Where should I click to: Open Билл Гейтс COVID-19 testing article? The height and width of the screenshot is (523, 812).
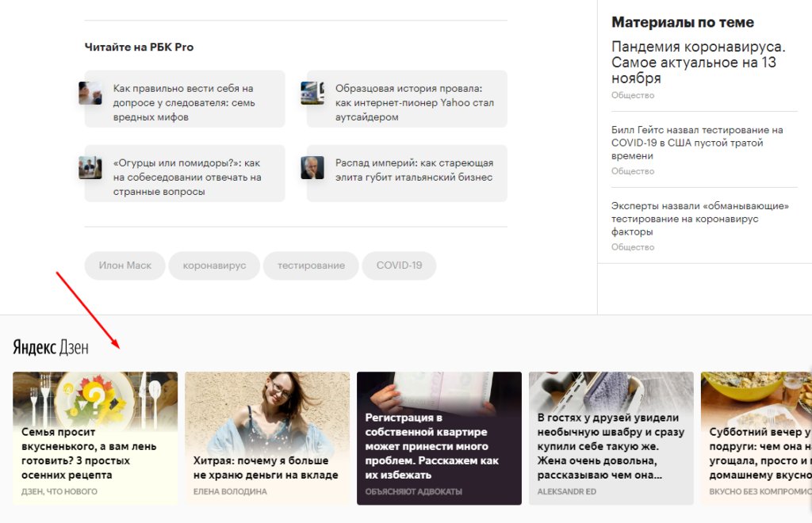[697, 143]
